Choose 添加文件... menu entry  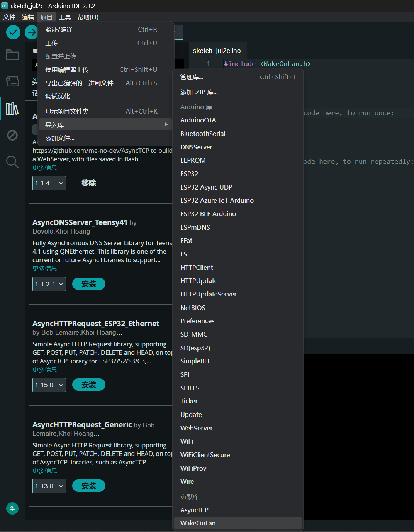click(105, 138)
